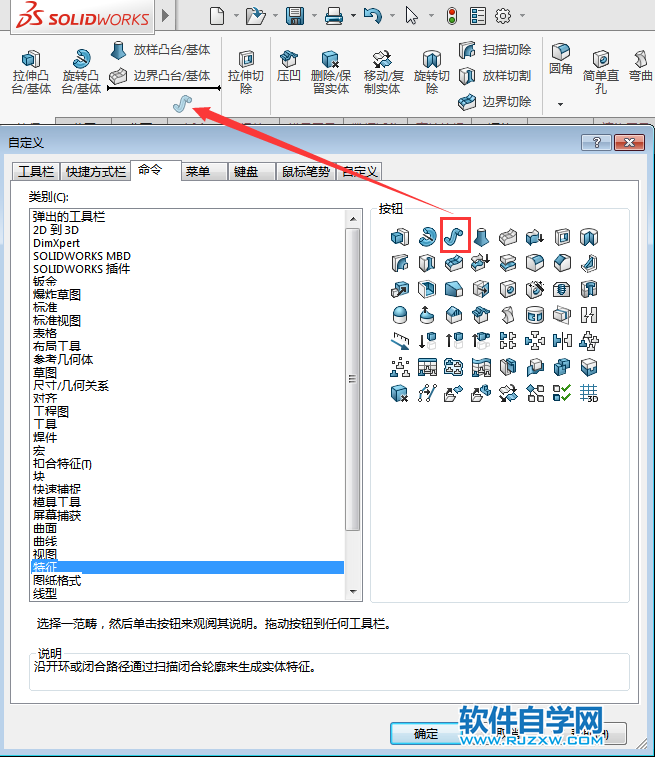Click the 拉伸切除 extruded cut tool
This screenshot has width=655, height=757.
pos(246,72)
